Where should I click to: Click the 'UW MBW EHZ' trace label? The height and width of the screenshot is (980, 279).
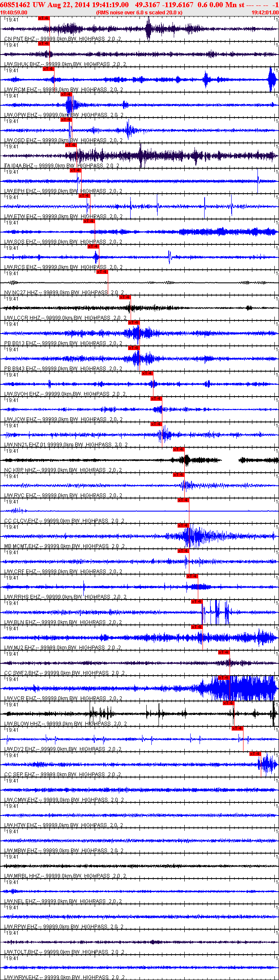(21, 851)
